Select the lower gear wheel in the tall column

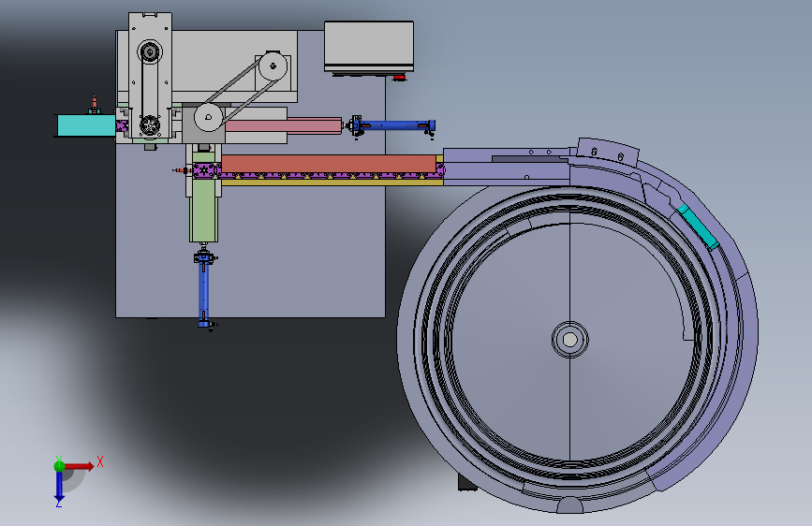[150, 125]
